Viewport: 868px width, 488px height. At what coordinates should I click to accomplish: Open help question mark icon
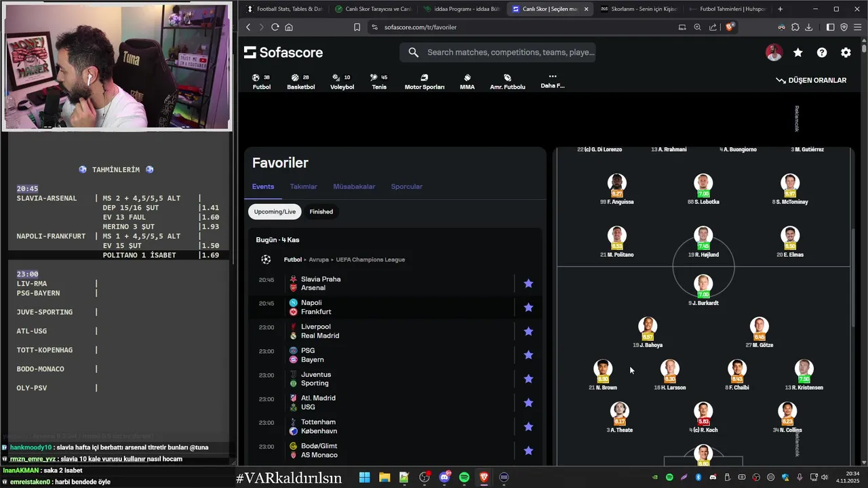(x=822, y=52)
